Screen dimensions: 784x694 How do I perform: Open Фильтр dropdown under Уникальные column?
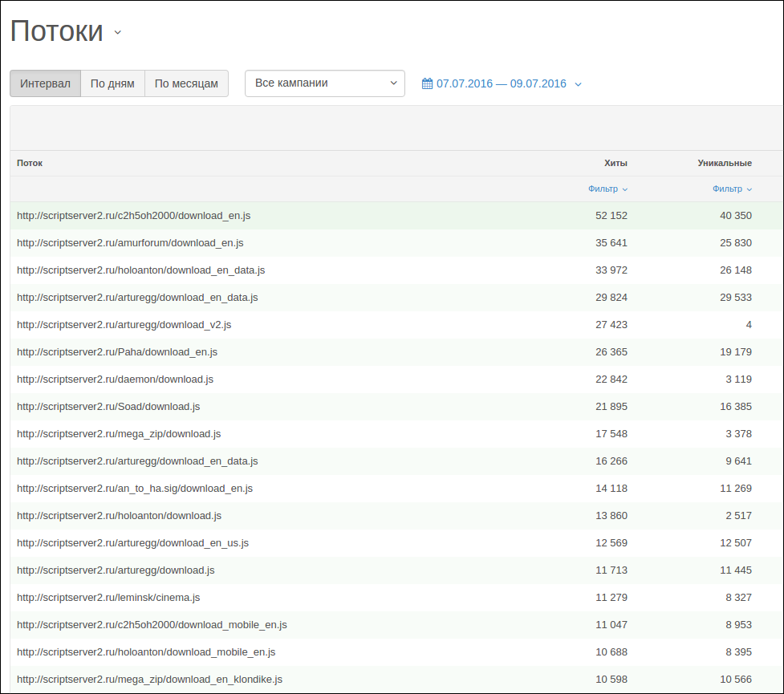click(732, 189)
